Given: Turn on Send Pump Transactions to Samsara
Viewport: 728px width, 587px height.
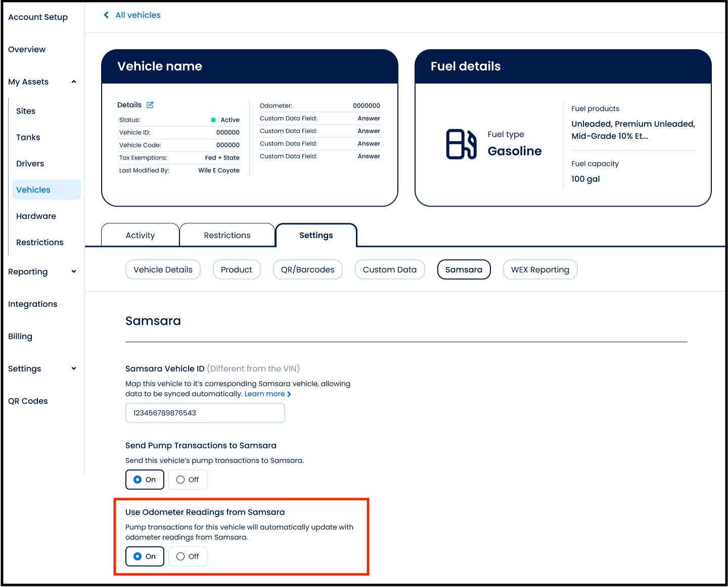Looking at the screenshot, I should tap(145, 479).
